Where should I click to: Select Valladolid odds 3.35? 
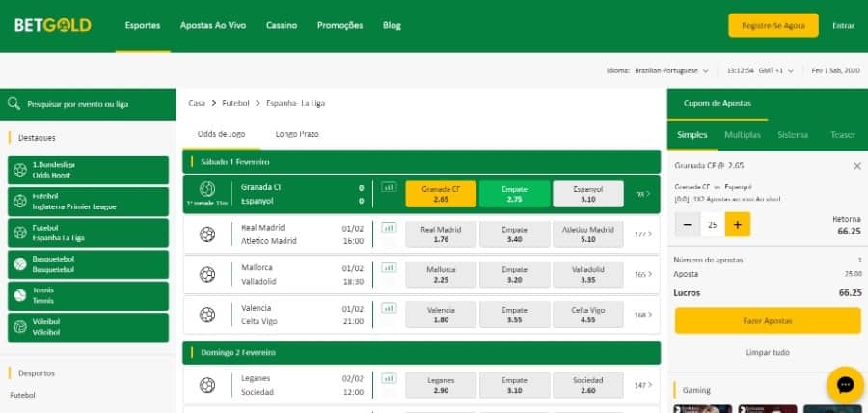[588, 275]
